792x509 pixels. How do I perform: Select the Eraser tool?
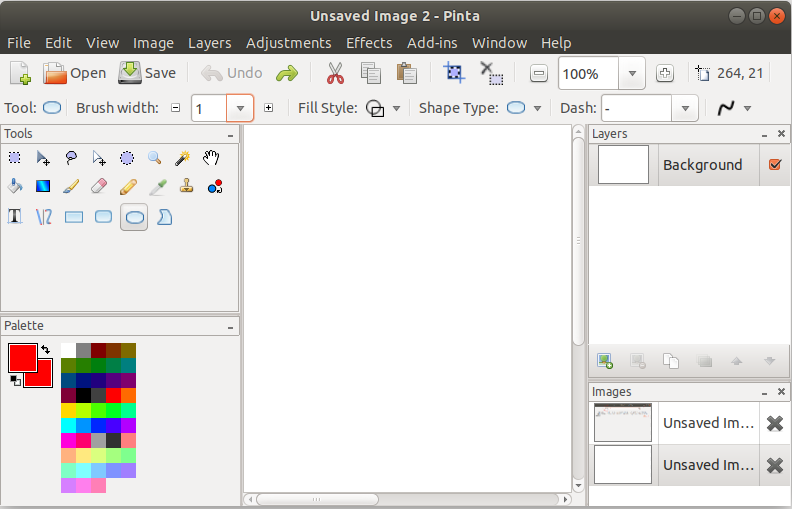point(99,186)
